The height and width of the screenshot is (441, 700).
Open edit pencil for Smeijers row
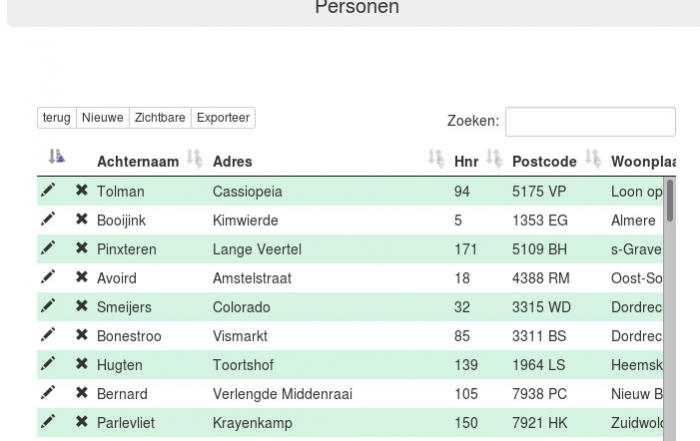(48, 306)
